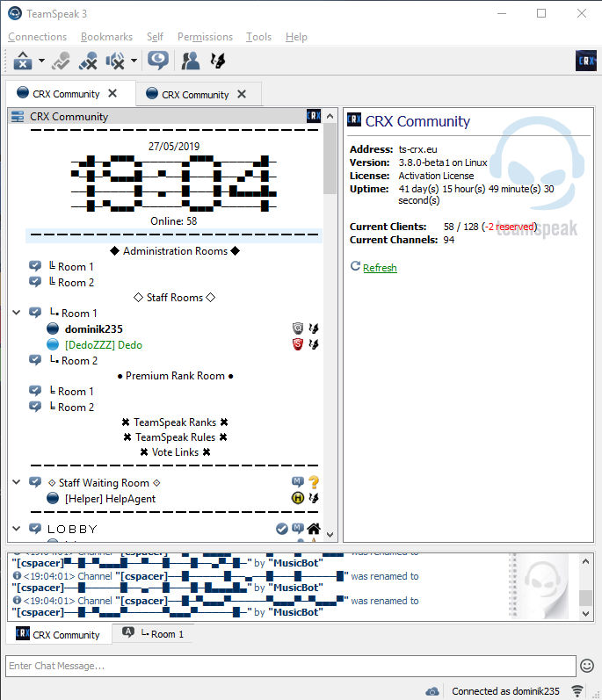The width and height of the screenshot is (602, 700).
Task: Switch to CRX Community chat tab
Action: coord(58,634)
